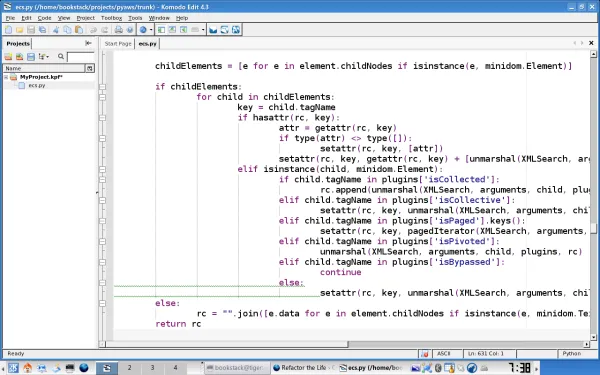This screenshot has height=375, width=600.
Task: Click the Cut scissors icon
Action: tap(56, 30)
